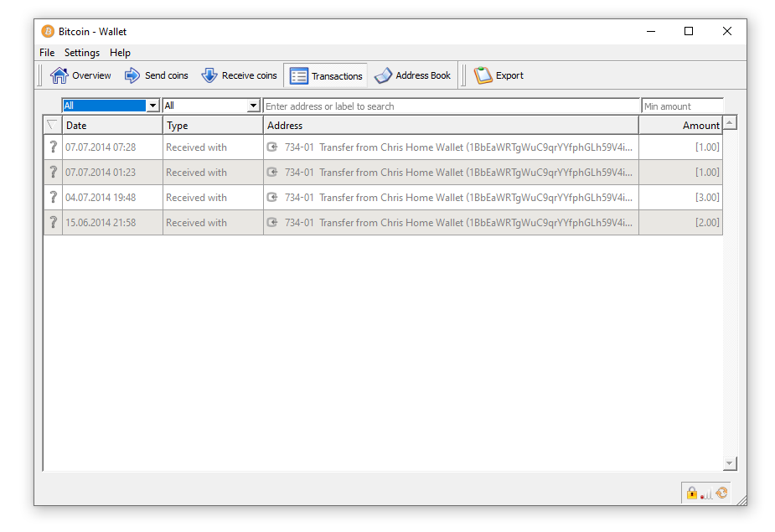Minimize the Bitcoin Wallet window
775x532 pixels.
coord(651,31)
